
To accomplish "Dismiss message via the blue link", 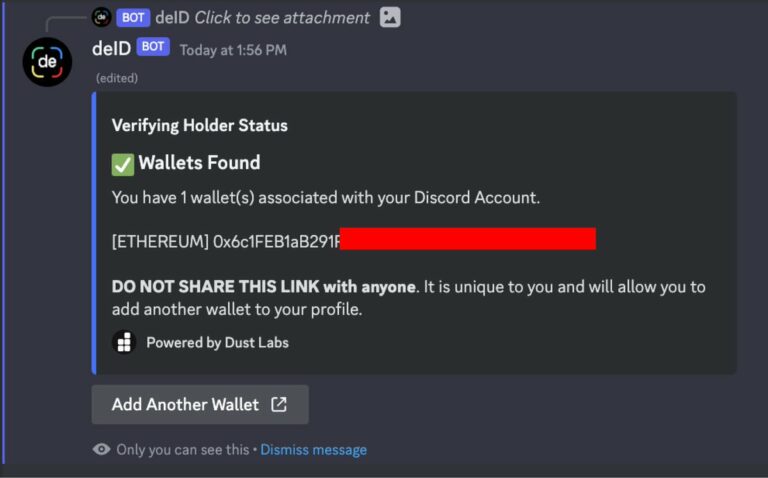I will click(x=313, y=450).
